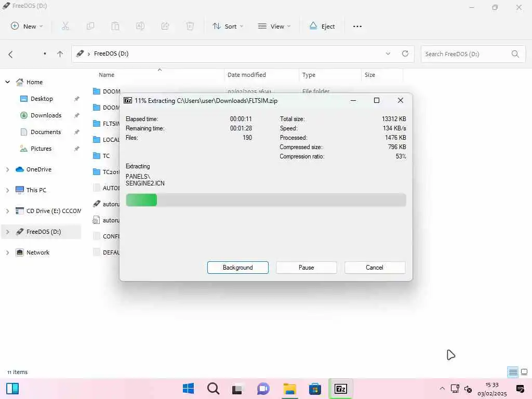
Task: Select Documents in sidebar
Action: (x=46, y=132)
